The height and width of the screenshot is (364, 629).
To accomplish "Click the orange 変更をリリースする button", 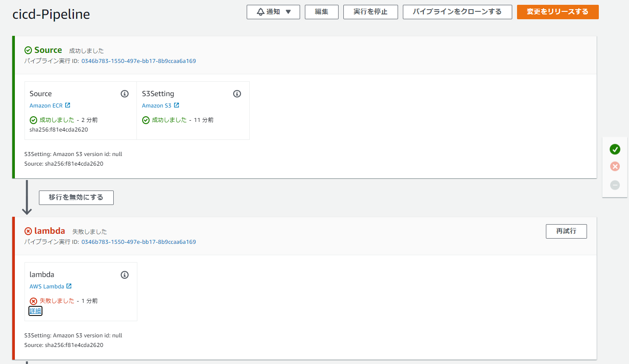I will pyautogui.click(x=557, y=12).
